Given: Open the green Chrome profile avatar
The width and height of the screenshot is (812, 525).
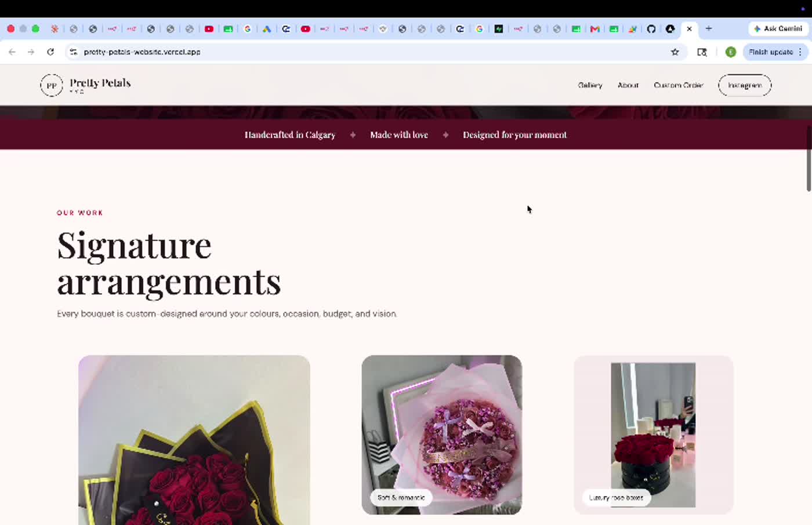Looking at the screenshot, I should coord(731,52).
